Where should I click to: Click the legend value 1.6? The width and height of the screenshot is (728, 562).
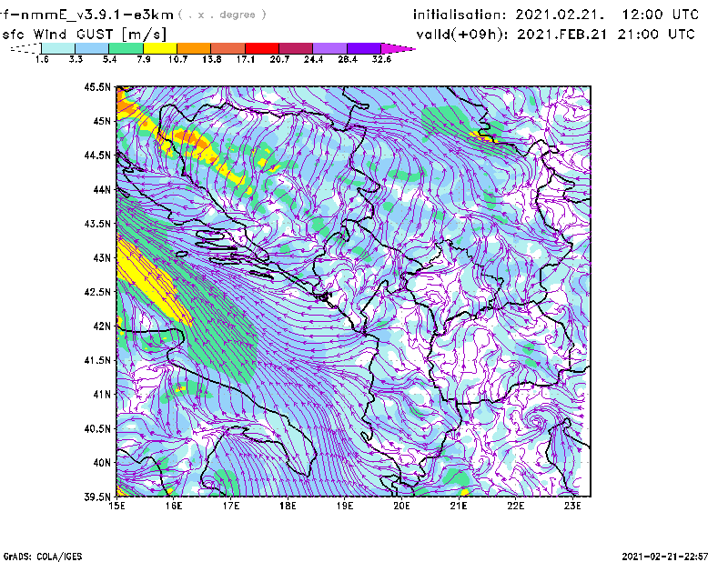42,59
